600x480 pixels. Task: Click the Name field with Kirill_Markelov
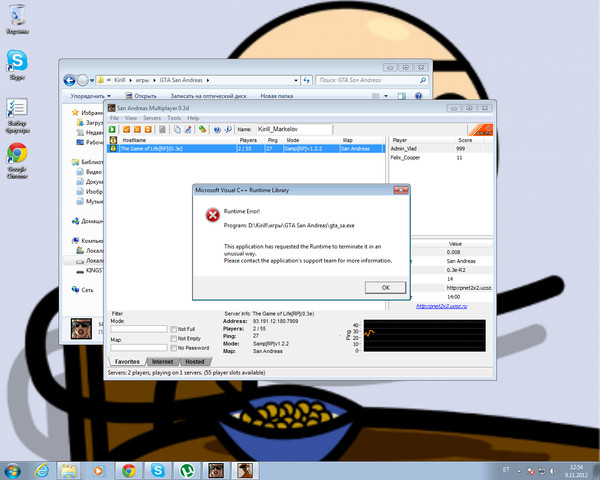294,129
